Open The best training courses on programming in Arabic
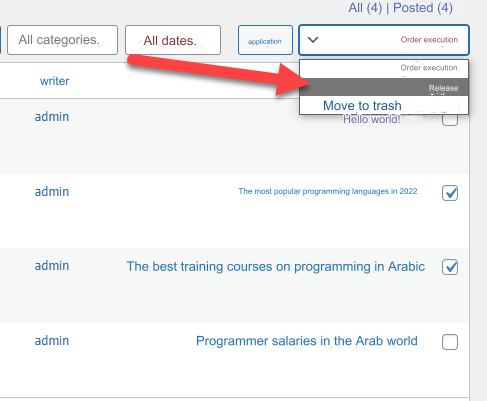 pyautogui.click(x=276, y=267)
